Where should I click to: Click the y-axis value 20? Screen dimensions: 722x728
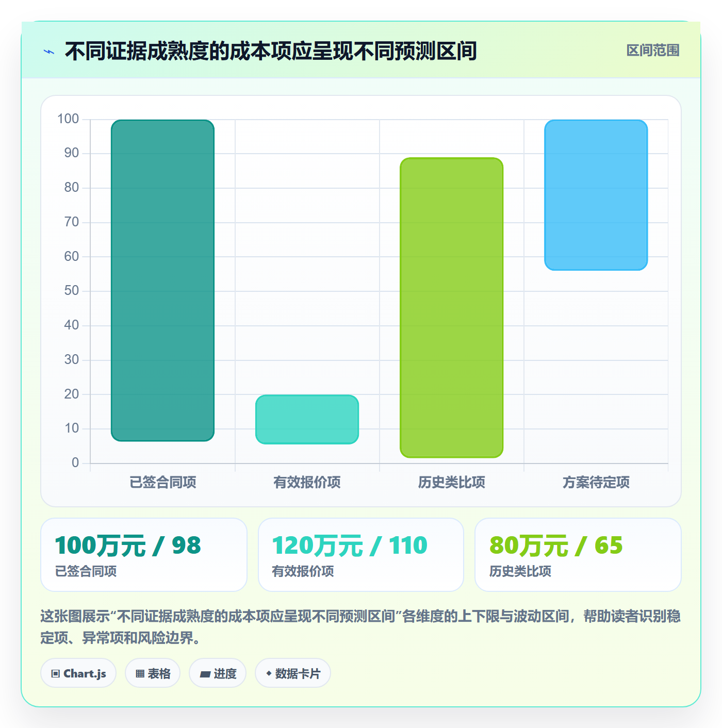(72, 394)
